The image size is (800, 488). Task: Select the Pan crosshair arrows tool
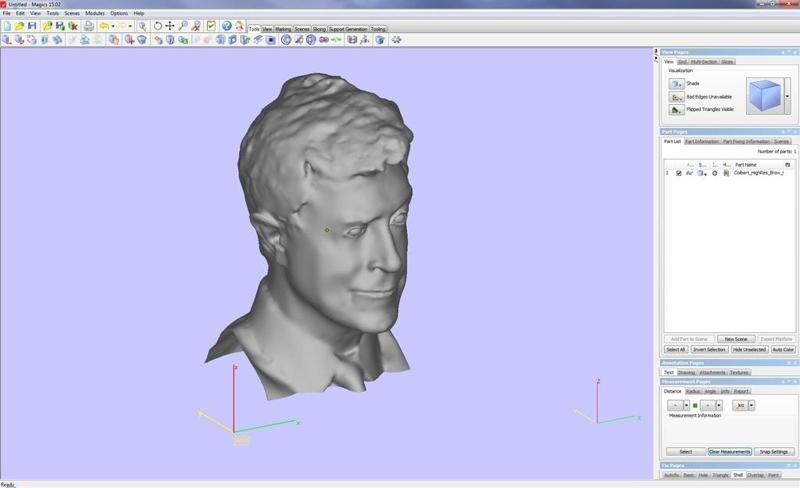(170, 26)
